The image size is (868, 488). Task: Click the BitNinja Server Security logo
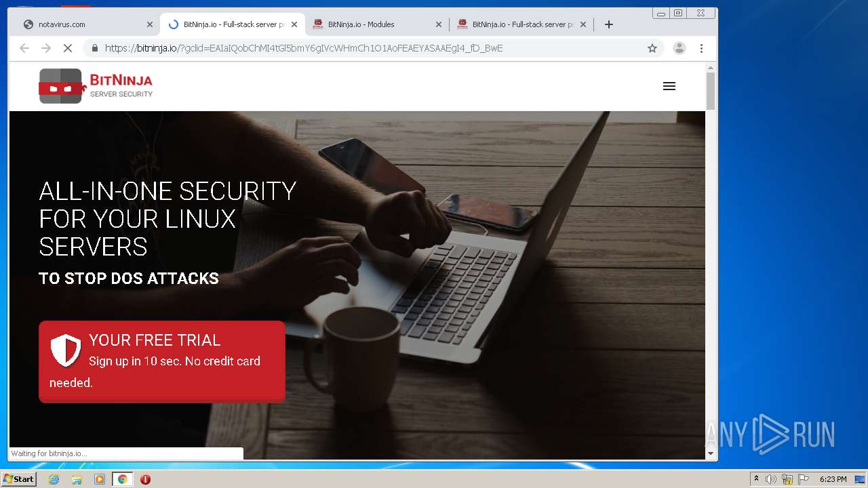tap(96, 86)
